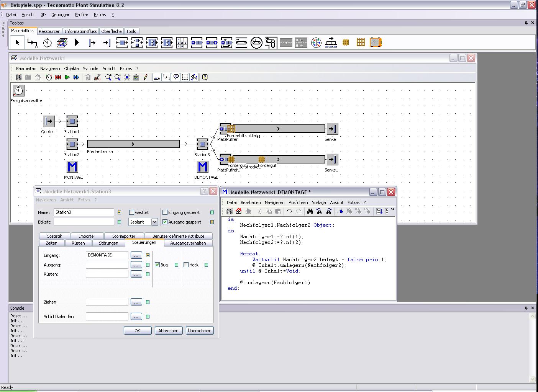Image resolution: width=538 pixels, height=392 pixels.
Task: Click the Übernehmen button
Action: pos(200,331)
